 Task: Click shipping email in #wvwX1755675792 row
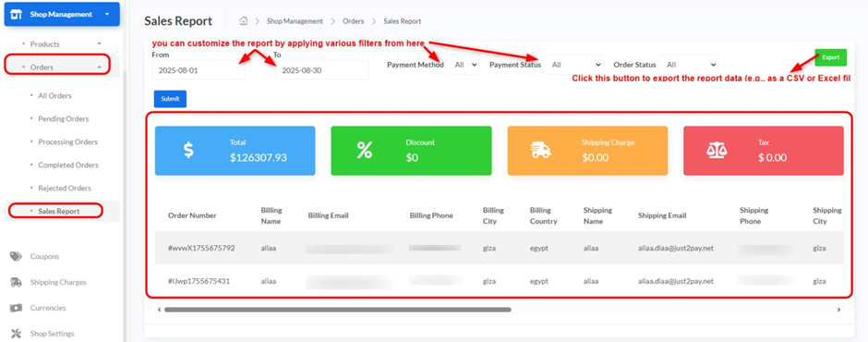[x=675, y=248]
